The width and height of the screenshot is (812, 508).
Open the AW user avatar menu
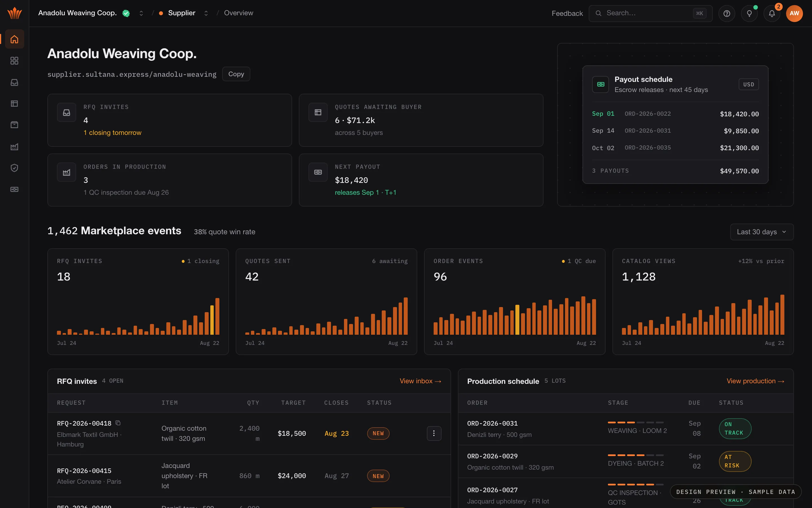coord(794,14)
